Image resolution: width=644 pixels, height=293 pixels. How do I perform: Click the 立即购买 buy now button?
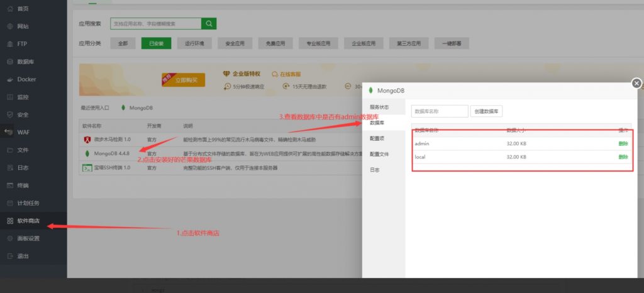(x=184, y=80)
